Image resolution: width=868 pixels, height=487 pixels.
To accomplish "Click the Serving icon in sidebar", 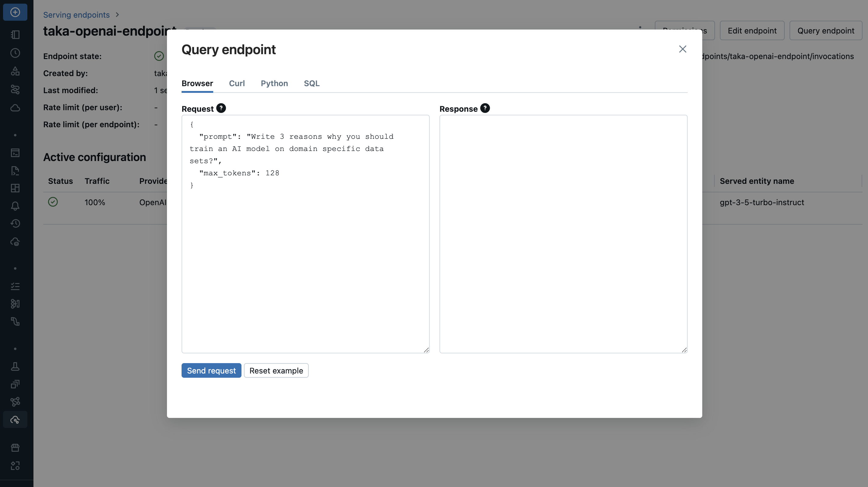I will (15, 420).
